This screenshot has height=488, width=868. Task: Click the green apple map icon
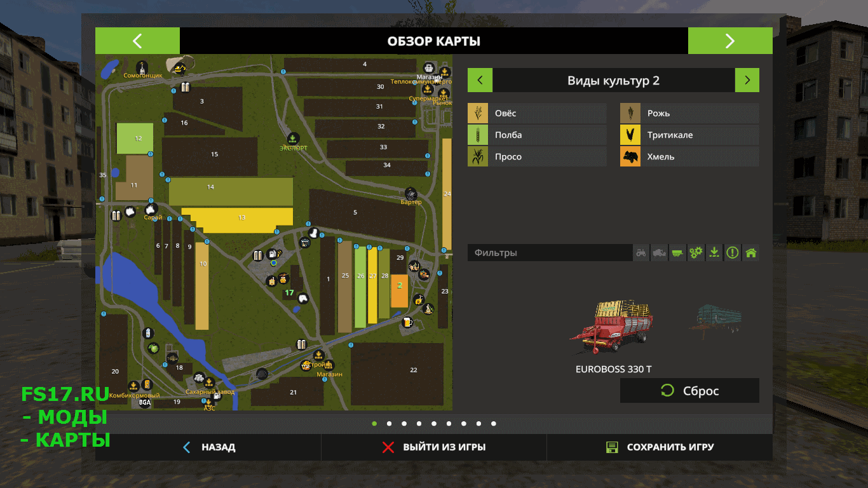click(x=153, y=348)
